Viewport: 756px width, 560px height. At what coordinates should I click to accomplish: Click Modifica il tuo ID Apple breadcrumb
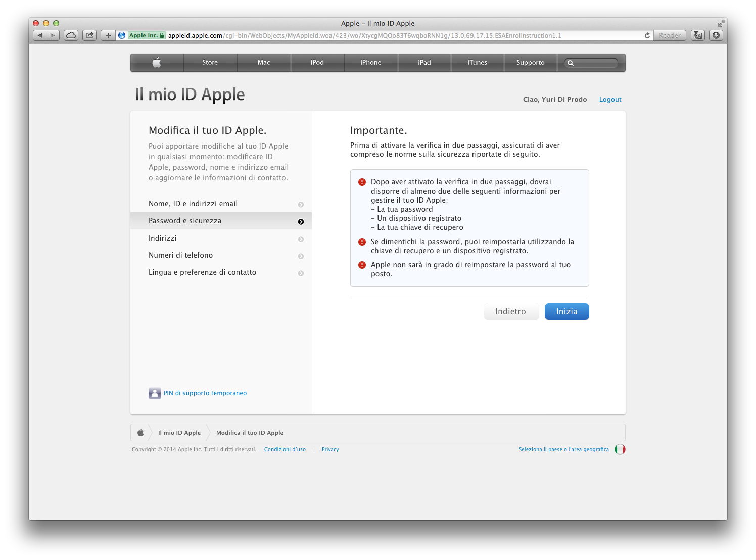[x=250, y=433]
